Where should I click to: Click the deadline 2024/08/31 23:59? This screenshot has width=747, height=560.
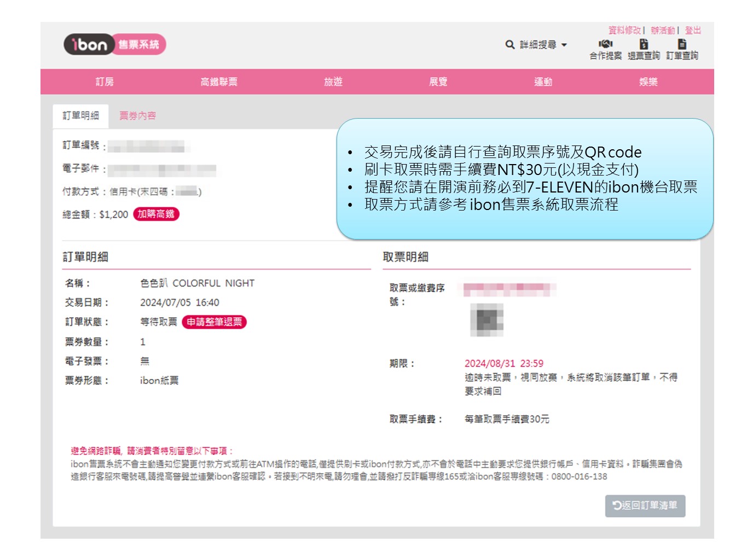pyautogui.click(x=504, y=363)
